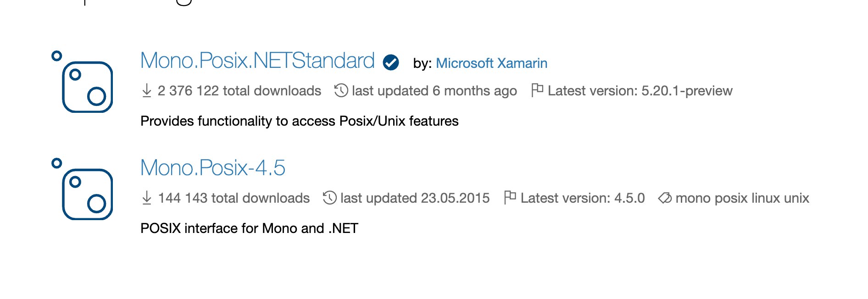This screenshot has height=299, width=868.
Task: Click the Microsoft Xamarin author link
Action: 491,63
